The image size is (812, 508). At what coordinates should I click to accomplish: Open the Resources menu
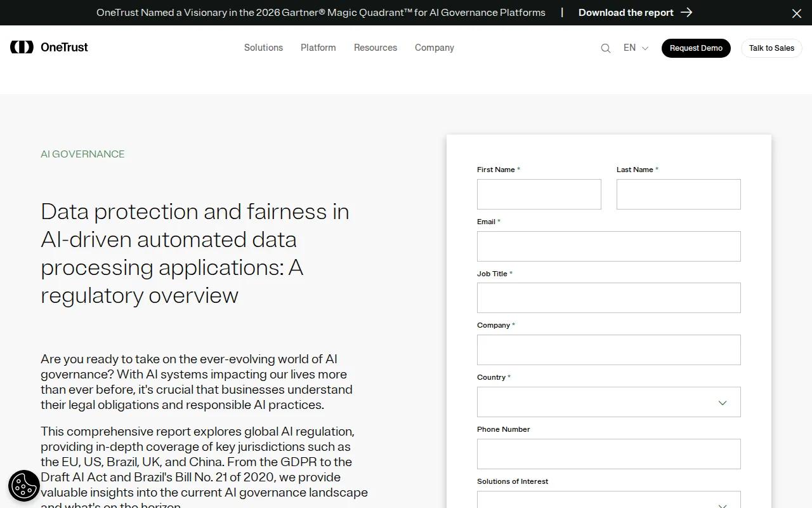point(376,48)
